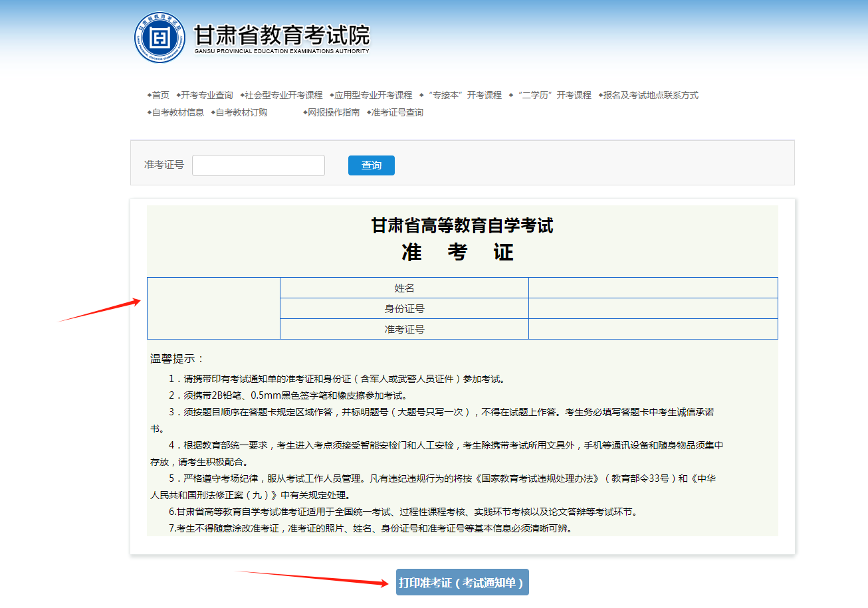Open 社会型专业开考课程 link

coord(283,95)
